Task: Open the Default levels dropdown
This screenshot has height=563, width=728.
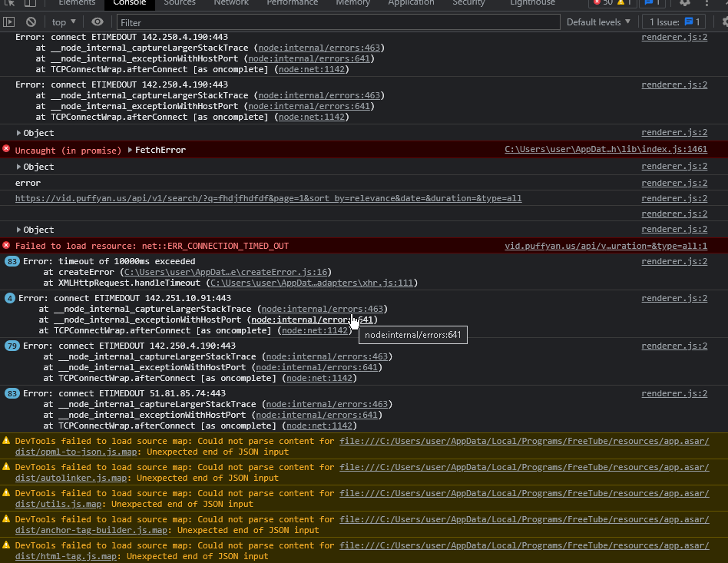Action: [x=598, y=22]
